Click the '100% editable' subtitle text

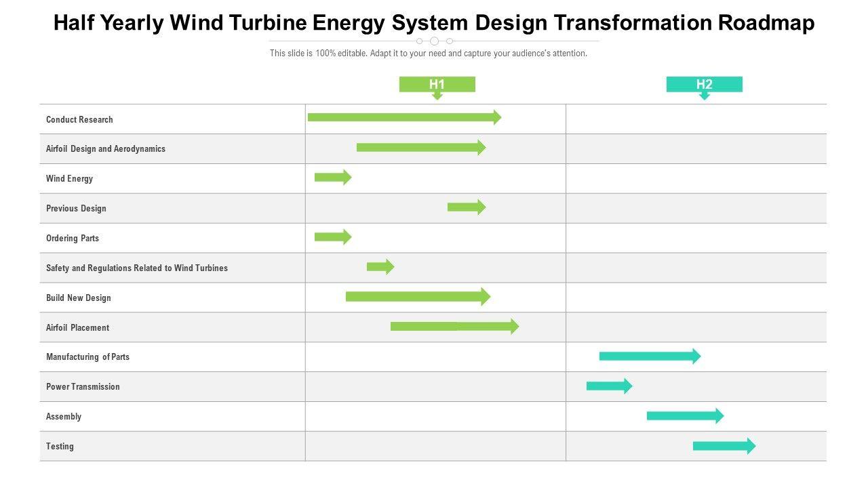pyautogui.click(x=428, y=54)
